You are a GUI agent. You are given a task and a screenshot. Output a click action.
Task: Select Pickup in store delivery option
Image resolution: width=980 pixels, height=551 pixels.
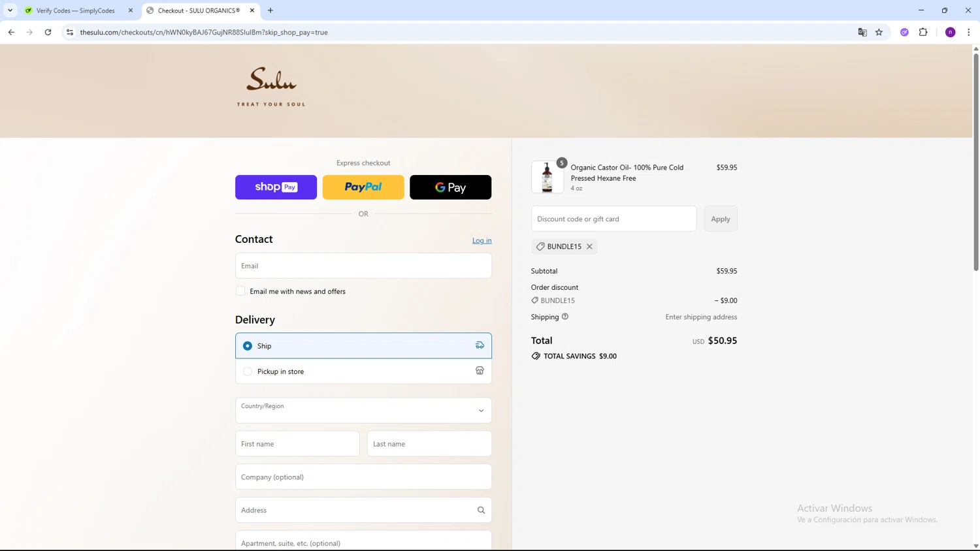(363, 371)
